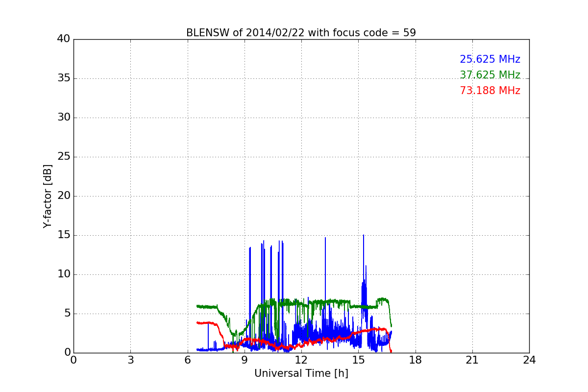Click the x-axis tick label 9
This screenshot has width=588, height=392.
245,360
